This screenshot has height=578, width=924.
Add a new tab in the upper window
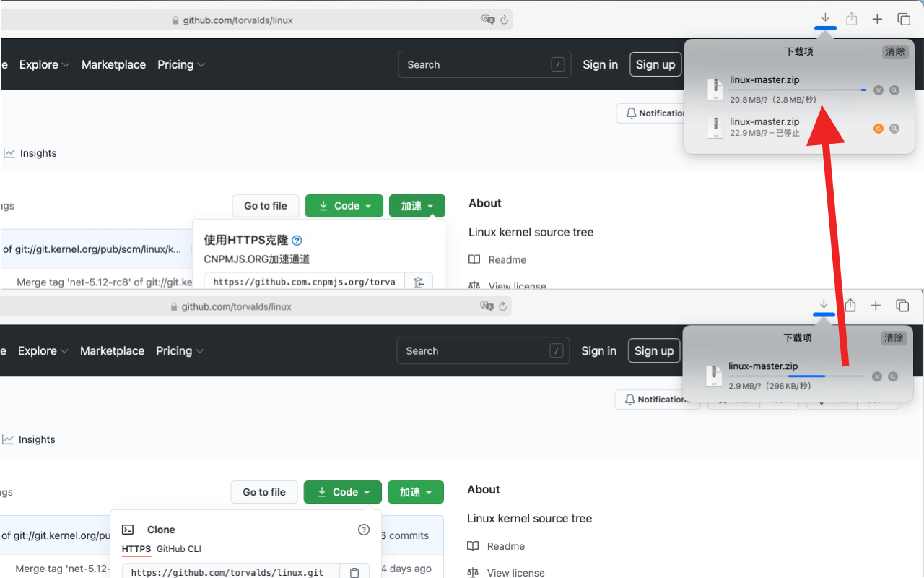(x=877, y=20)
